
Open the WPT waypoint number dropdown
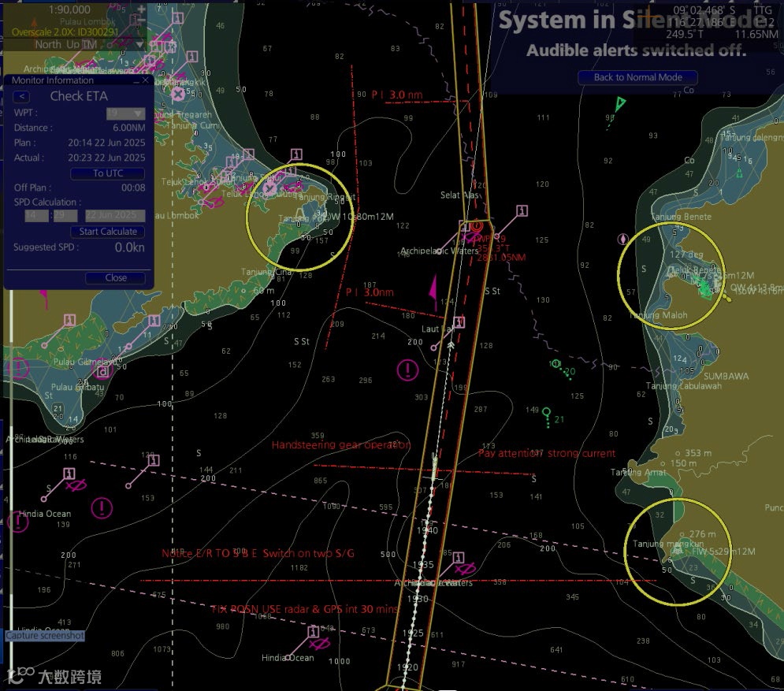click(x=125, y=113)
